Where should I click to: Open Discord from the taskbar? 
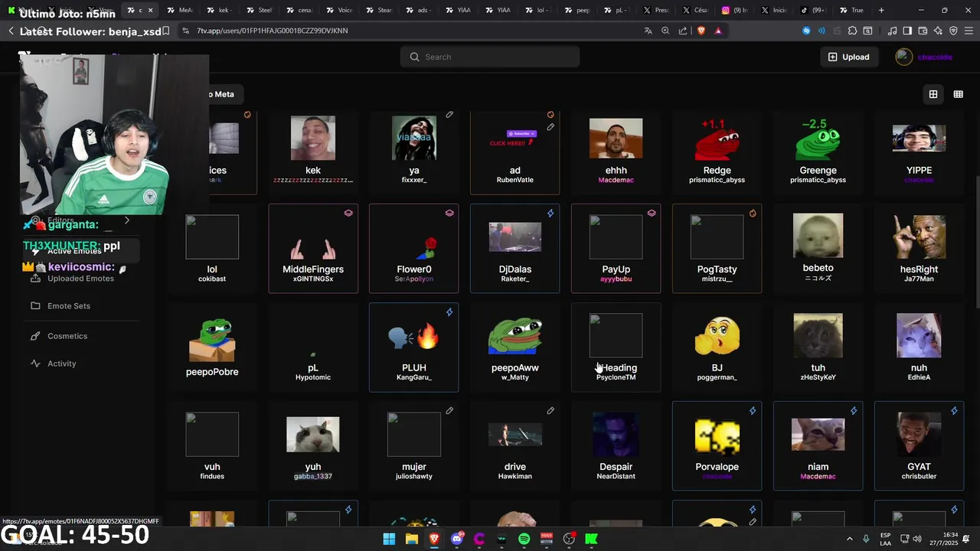(x=457, y=539)
